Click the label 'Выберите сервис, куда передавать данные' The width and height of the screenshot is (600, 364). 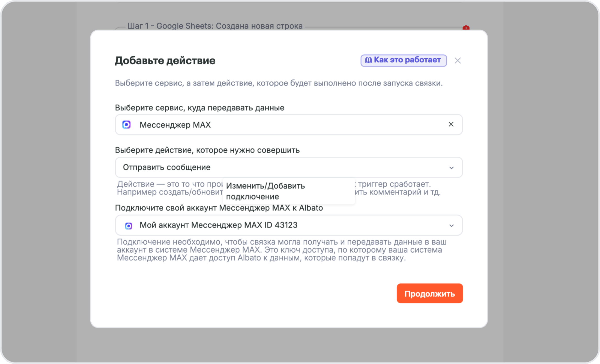[199, 108]
